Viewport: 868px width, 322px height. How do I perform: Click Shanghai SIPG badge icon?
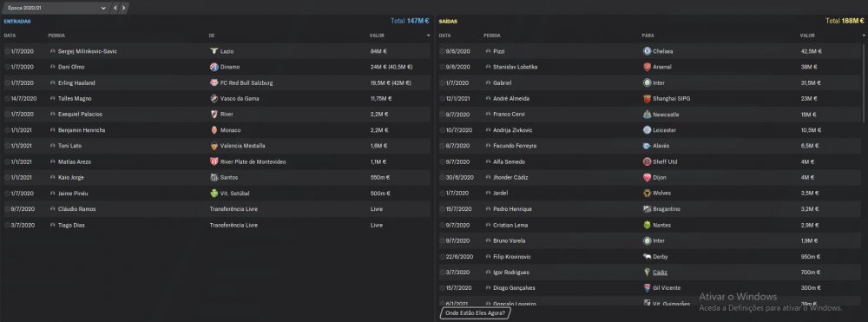pos(647,98)
